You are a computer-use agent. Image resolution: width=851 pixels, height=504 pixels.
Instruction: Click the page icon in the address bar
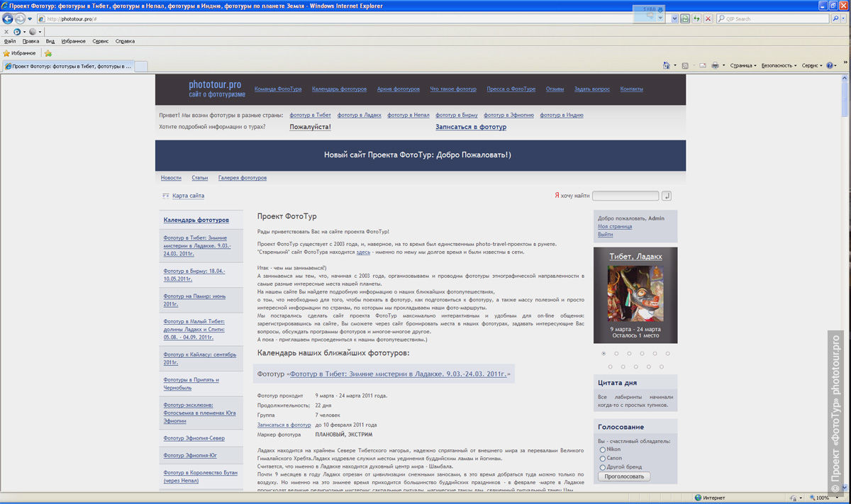coord(42,18)
